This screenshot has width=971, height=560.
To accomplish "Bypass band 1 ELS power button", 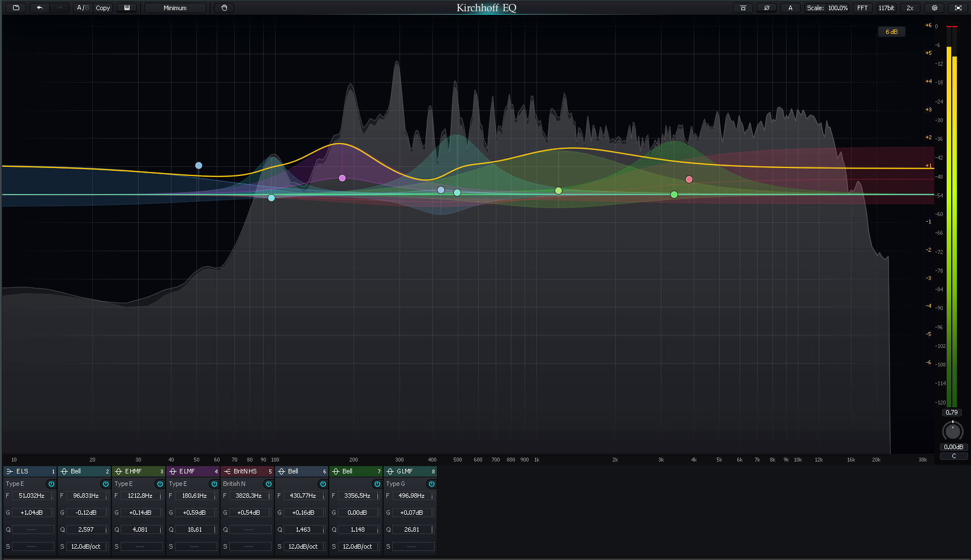I will pyautogui.click(x=51, y=484).
